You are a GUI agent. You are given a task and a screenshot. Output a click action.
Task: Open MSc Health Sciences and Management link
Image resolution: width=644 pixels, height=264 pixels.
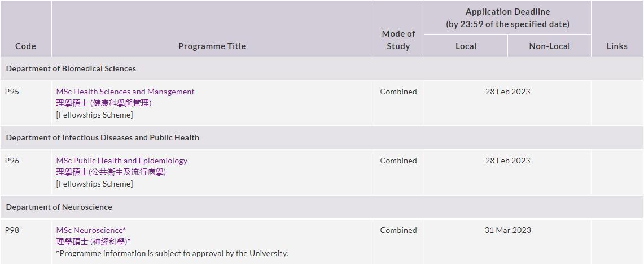click(125, 92)
